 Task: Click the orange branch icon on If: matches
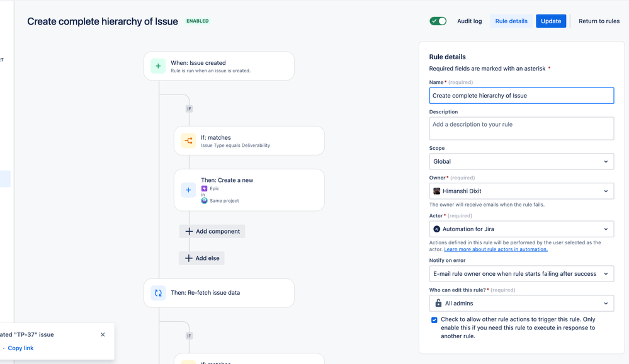pos(188,141)
